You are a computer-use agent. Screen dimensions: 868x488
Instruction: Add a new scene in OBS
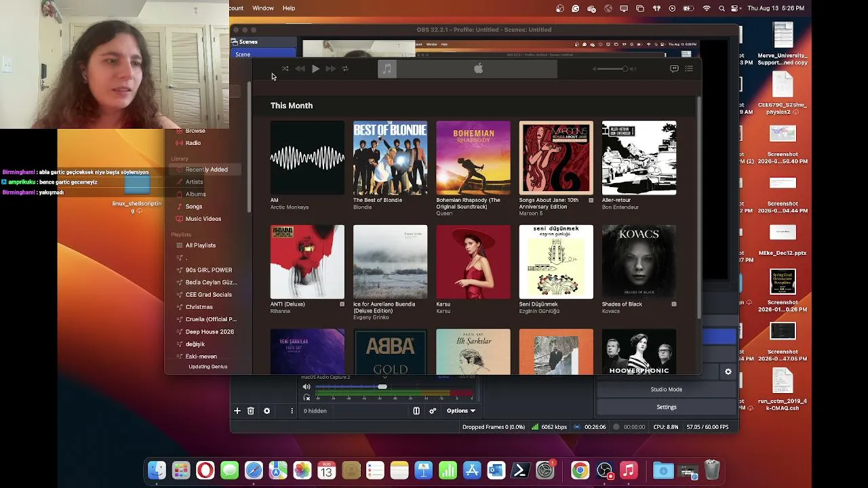pyautogui.click(x=237, y=411)
